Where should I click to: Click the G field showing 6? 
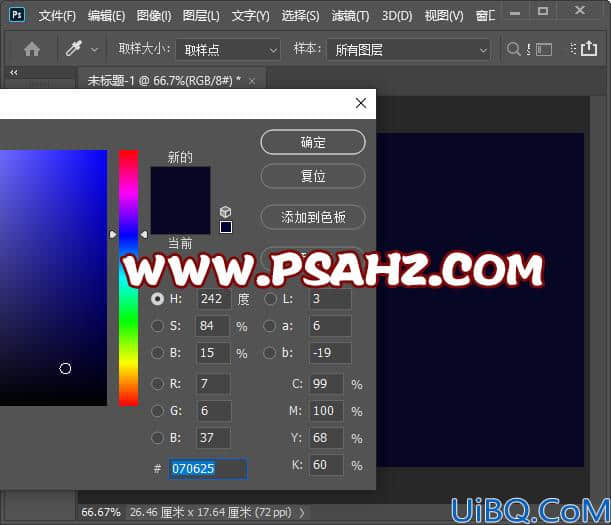(x=214, y=411)
